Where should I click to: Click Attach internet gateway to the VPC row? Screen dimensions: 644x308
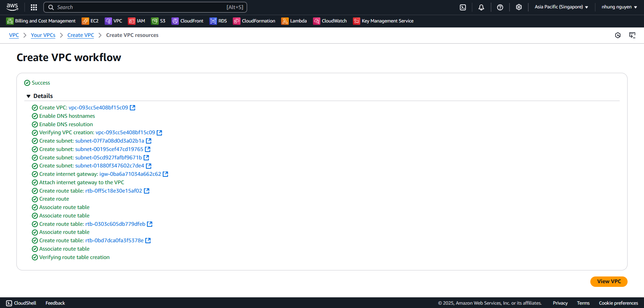pyautogui.click(x=78, y=183)
